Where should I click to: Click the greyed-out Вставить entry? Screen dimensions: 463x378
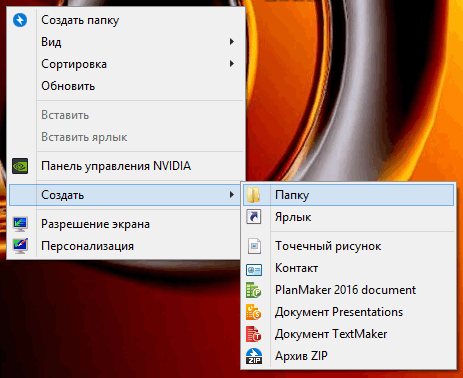[126, 115]
